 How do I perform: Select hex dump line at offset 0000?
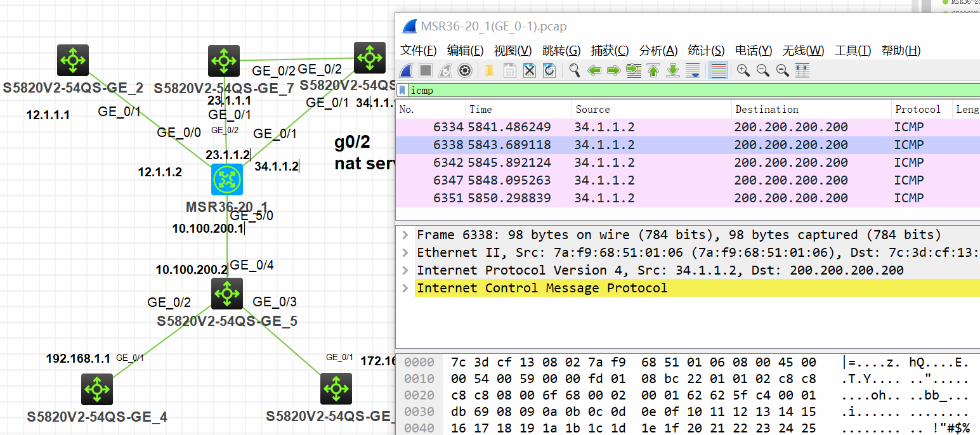click(x=688, y=363)
